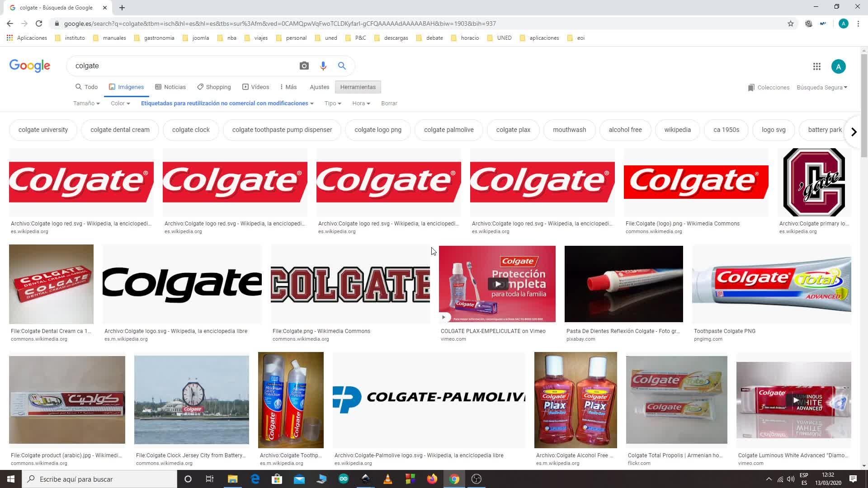
Task: Click Borrar to clear filters
Action: [x=389, y=103]
